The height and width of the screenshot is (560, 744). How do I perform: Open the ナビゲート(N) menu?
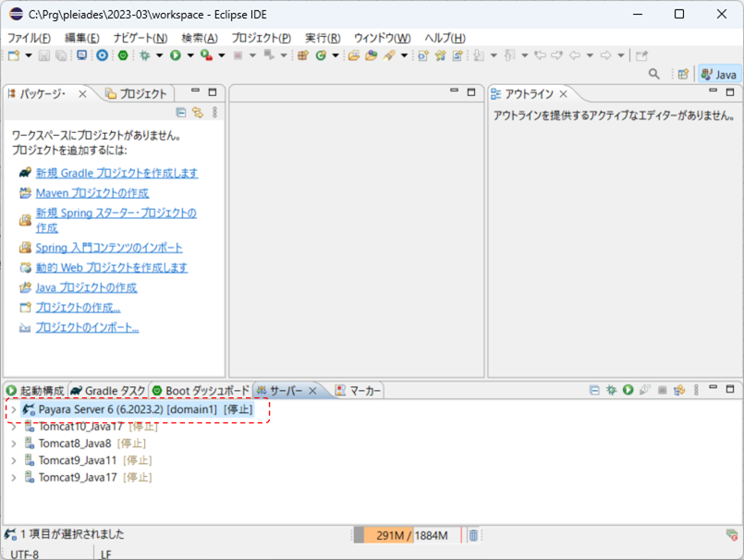pos(140,38)
